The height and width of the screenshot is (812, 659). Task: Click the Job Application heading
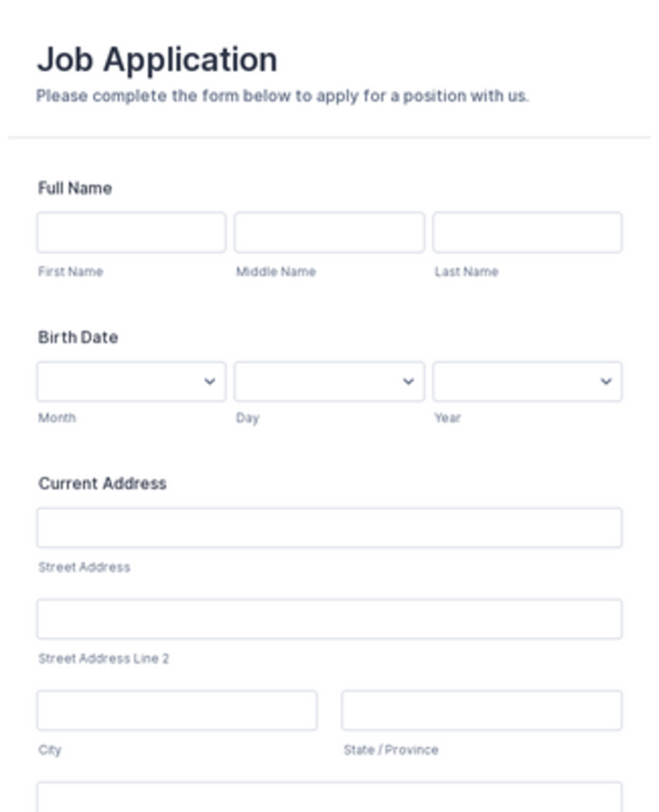click(x=157, y=58)
